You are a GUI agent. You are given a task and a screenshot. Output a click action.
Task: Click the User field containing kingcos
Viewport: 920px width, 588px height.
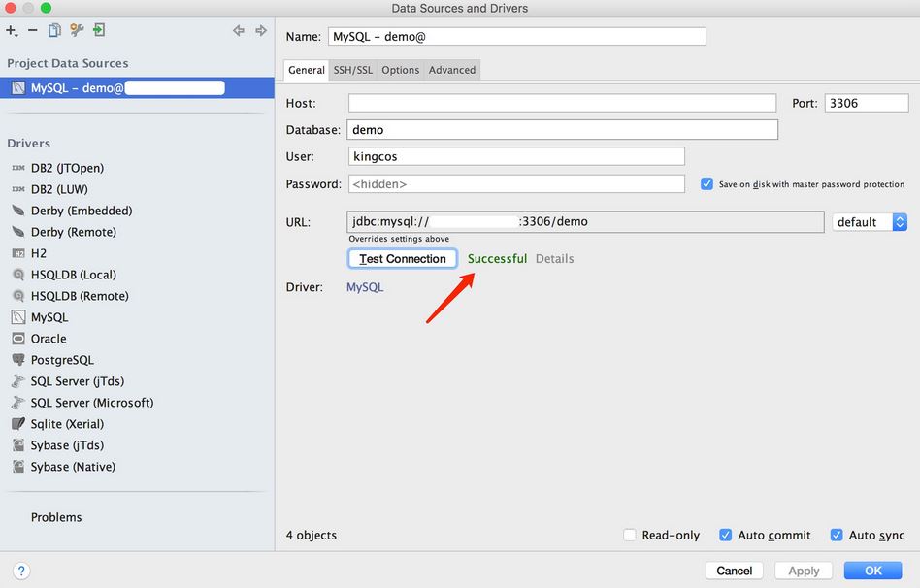516,156
